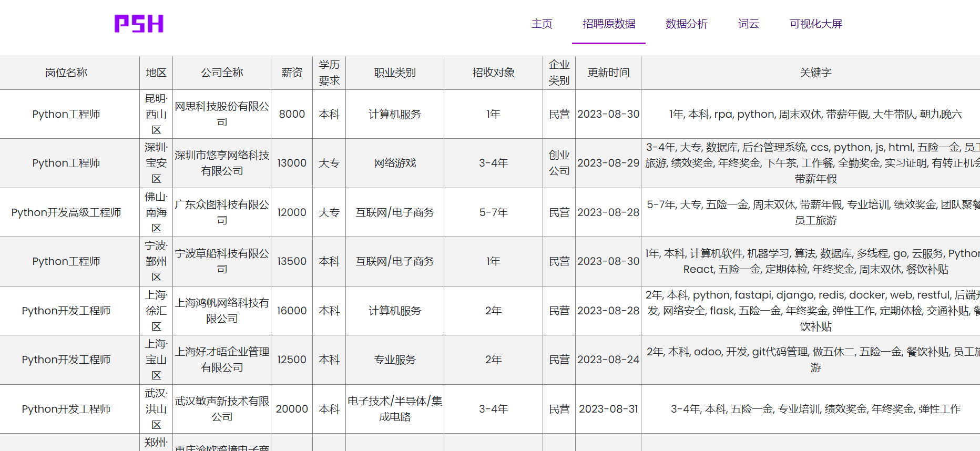
Task: Click company 武汉敏声新技术有限公司
Action: [x=222, y=409]
